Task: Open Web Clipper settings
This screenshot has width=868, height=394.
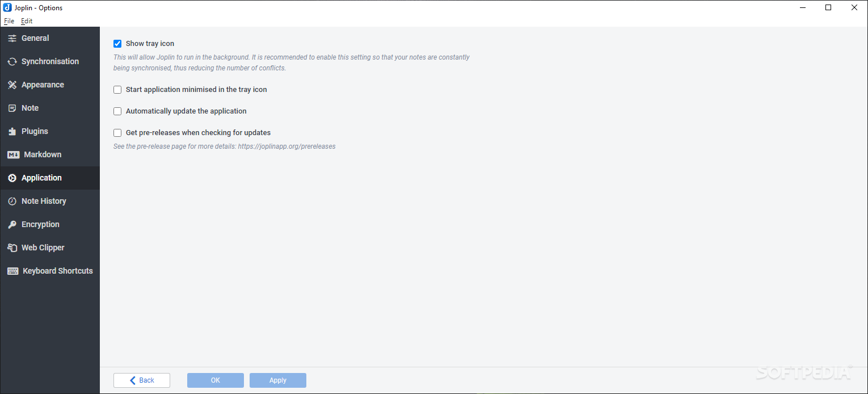Action: pyautogui.click(x=50, y=248)
